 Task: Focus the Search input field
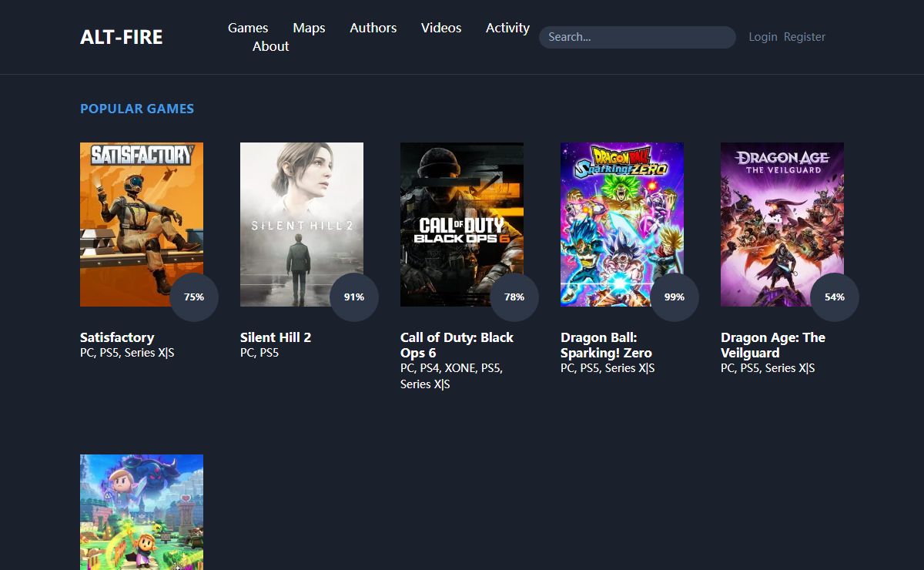click(x=638, y=37)
